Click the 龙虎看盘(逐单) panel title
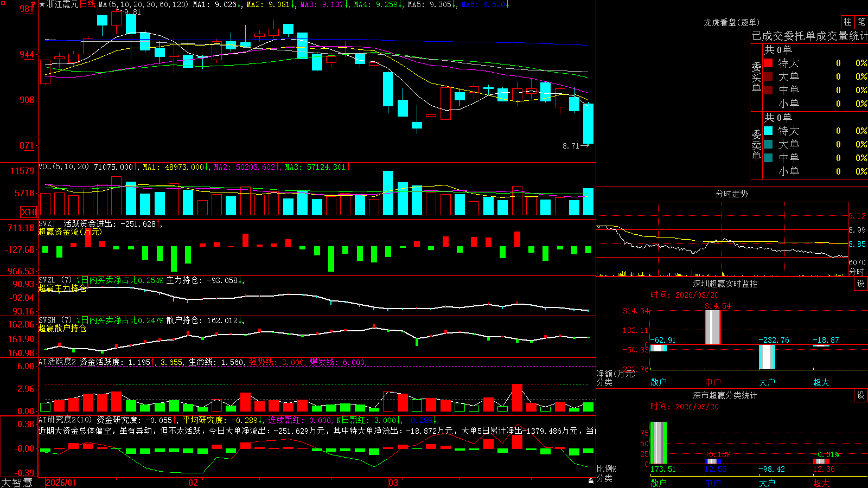 tap(731, 22)
